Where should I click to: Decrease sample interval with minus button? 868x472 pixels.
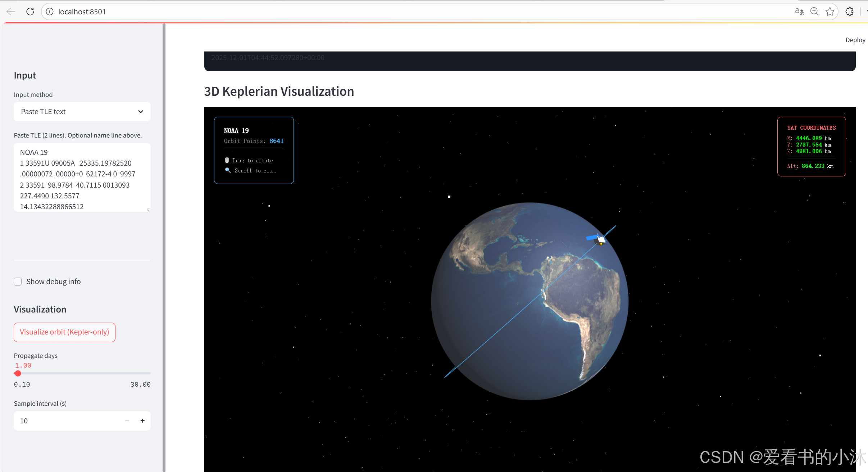[x=127, y=421]
